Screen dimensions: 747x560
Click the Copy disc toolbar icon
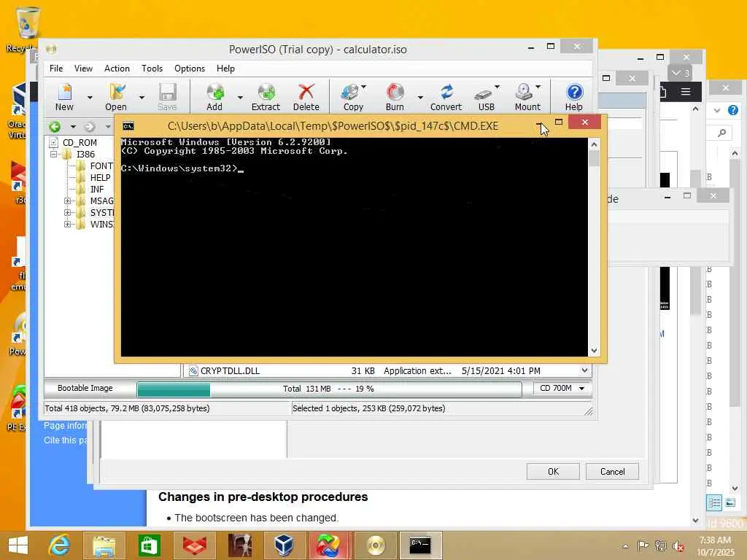351,91
